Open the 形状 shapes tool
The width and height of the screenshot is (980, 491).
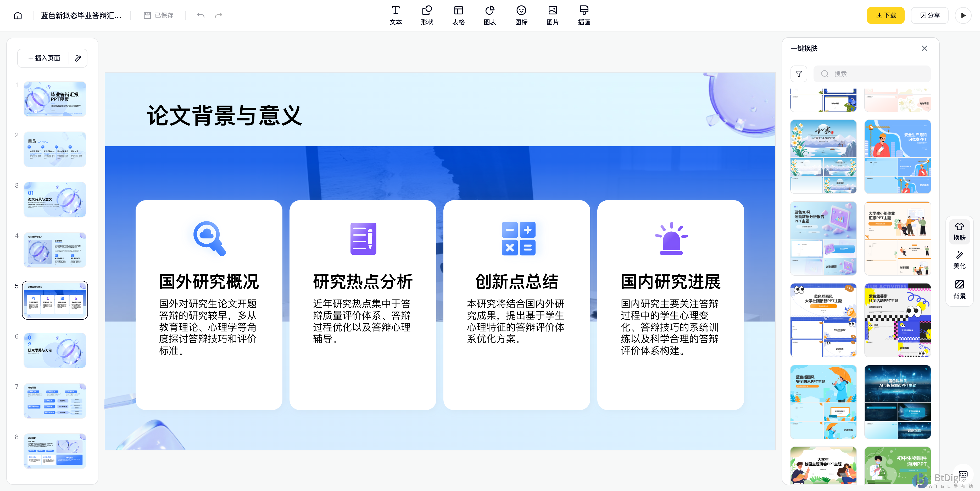(427, 15)
